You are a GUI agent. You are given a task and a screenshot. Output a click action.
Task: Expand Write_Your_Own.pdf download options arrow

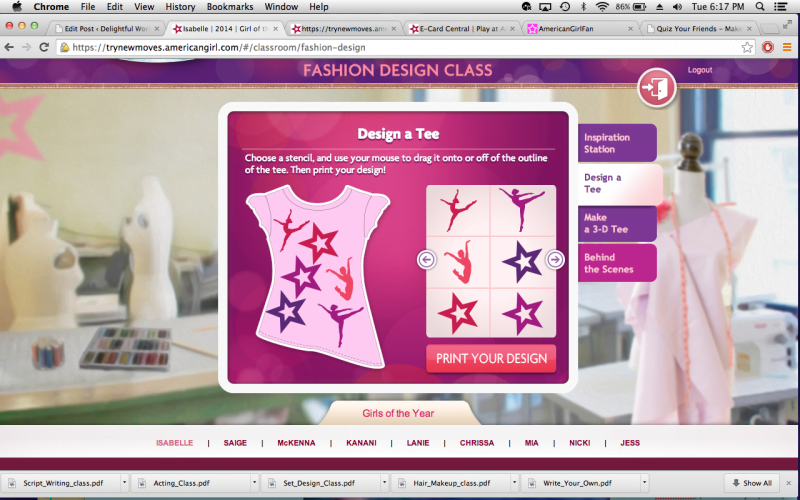coord(644,483)
